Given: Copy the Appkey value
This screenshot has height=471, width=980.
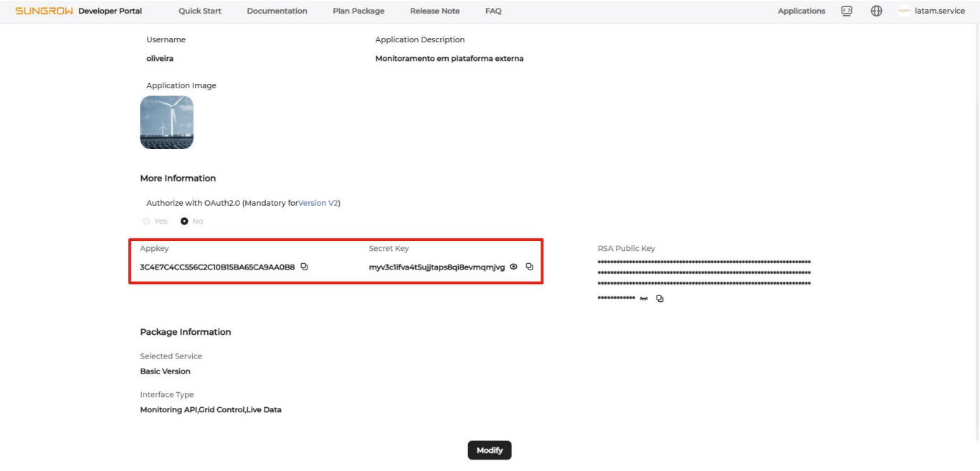Looking at the screenshot, I should coord(304,267).
